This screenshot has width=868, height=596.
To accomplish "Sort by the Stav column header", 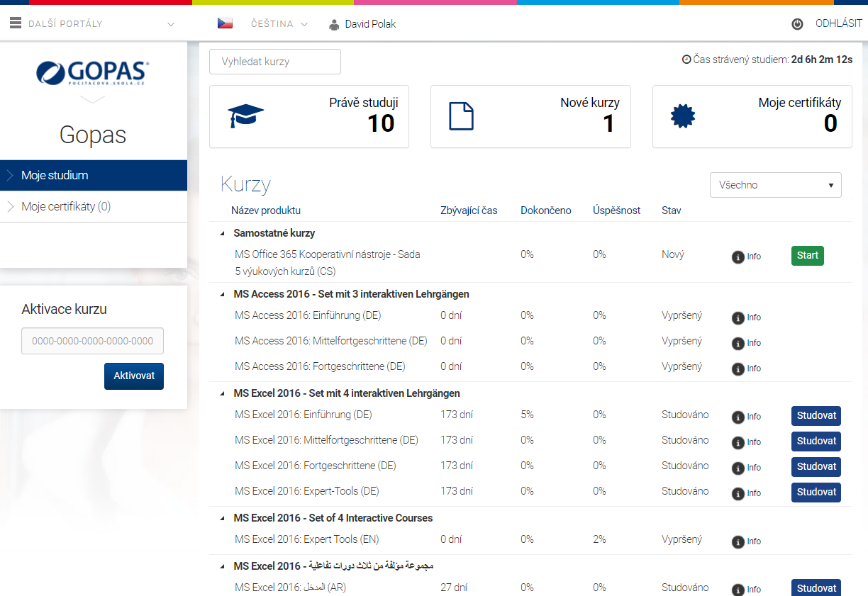I will [672, 210].
